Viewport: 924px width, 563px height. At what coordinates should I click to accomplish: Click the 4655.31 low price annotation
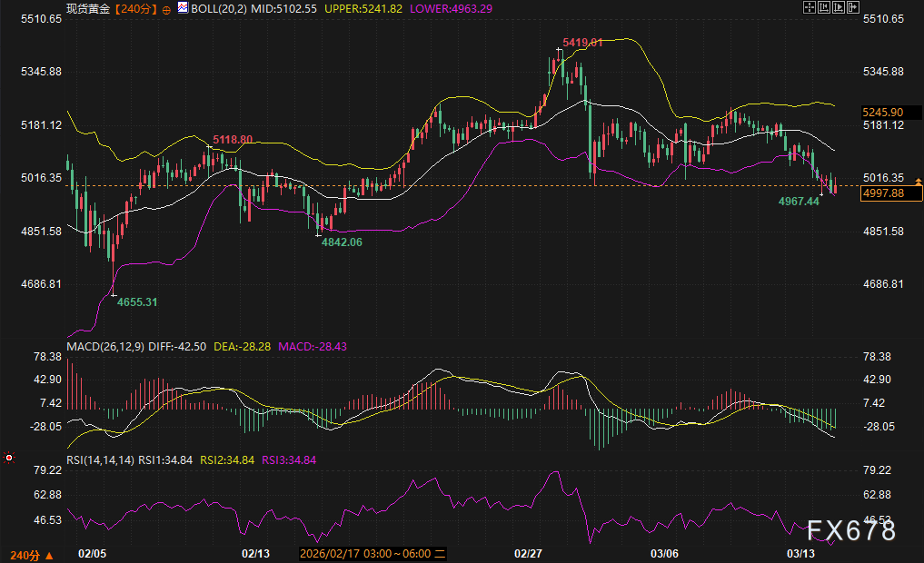click(137, 301)
